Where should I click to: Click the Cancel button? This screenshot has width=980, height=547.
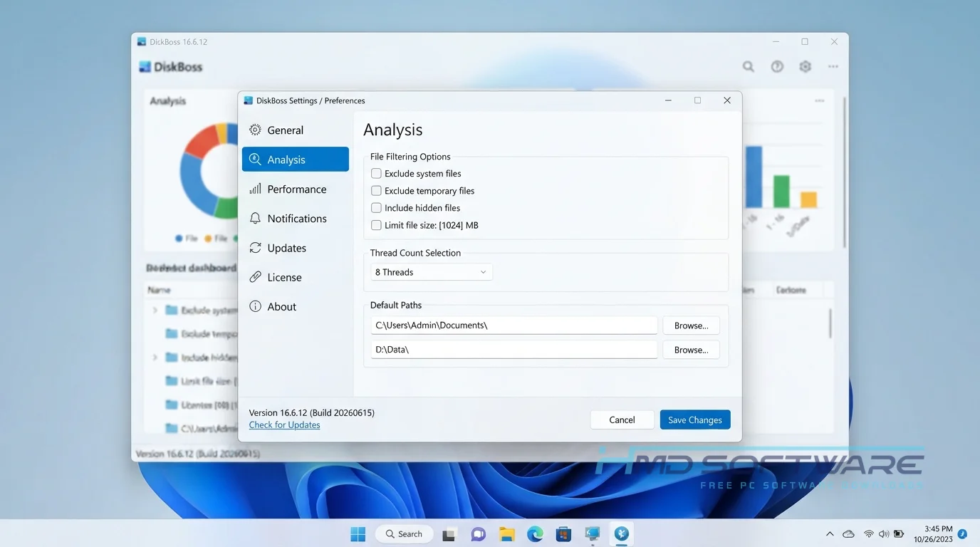coord(622,420)
